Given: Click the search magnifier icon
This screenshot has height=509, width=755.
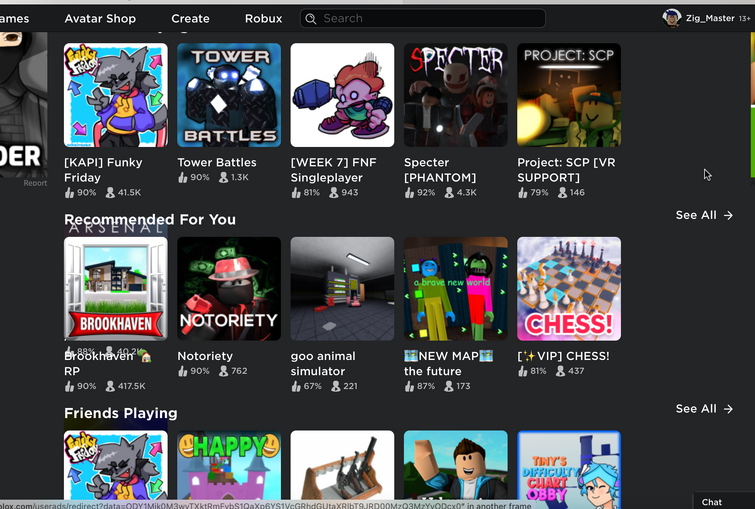Looking at the screenshot, I should click(x=311, y=19).
